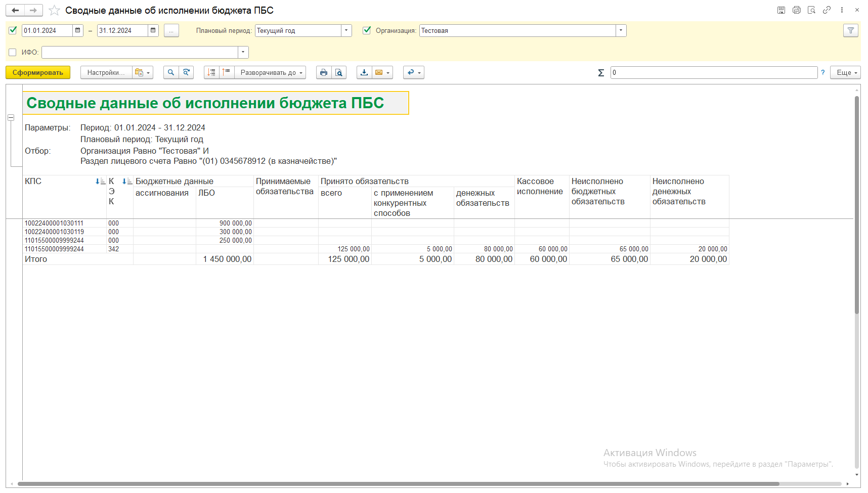Collapse the parameters section group
Screen dimensions: 868x493
(11, 117)
